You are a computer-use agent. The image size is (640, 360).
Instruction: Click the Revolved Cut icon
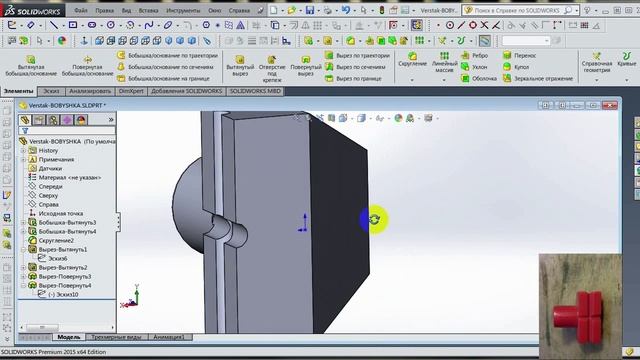pos(306,60)
